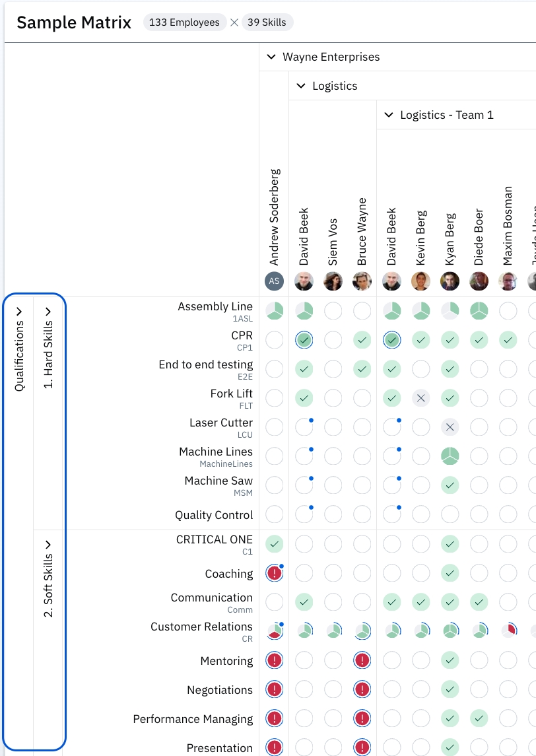Toggle Siem Vos's empty CPR circle

coord(333,340)
